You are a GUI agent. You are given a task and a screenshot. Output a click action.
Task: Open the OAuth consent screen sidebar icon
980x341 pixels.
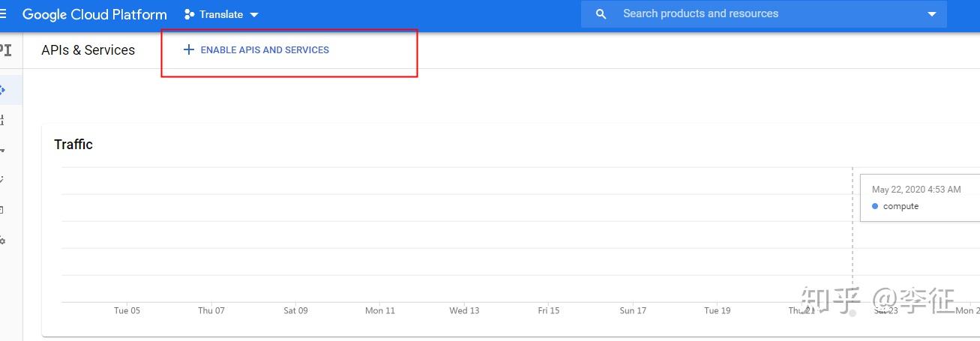[x=3, y=180]
